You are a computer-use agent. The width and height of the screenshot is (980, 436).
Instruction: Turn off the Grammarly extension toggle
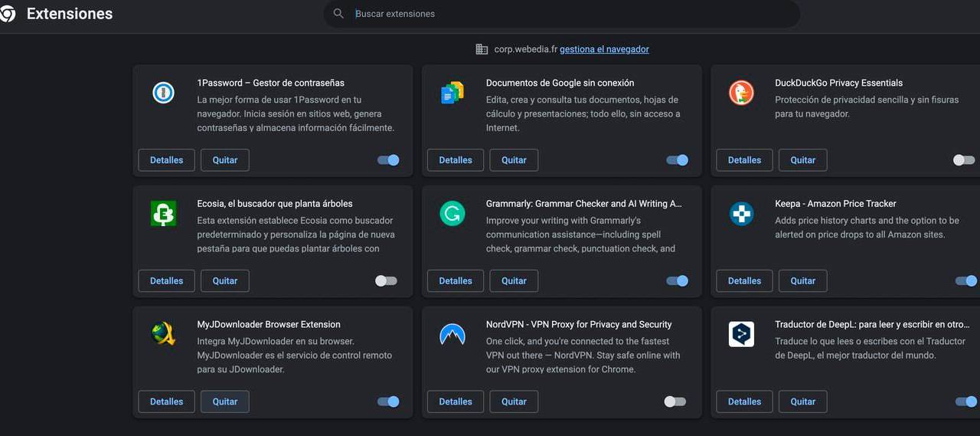(678, 281)
